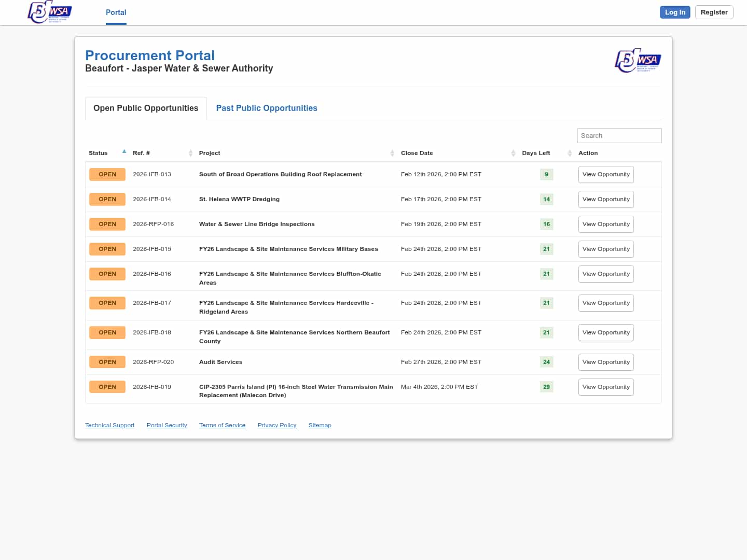
Task: Sort by Ref. # column arrows
Action: (x=190, y=153)
